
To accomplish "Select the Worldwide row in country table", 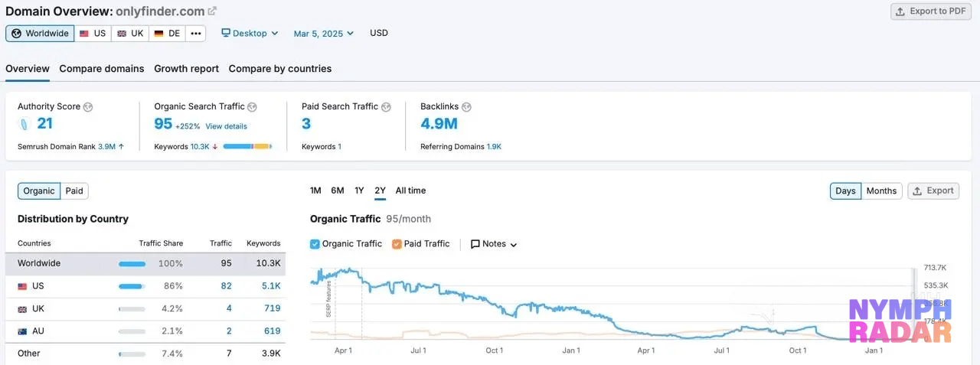I will tap(145, 264).
